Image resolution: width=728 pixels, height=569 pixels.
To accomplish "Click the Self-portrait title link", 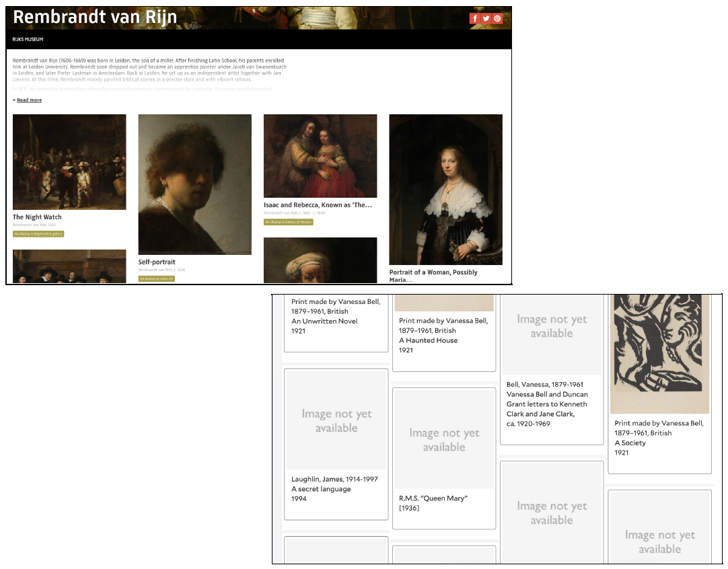I will (x=157, y=262).
